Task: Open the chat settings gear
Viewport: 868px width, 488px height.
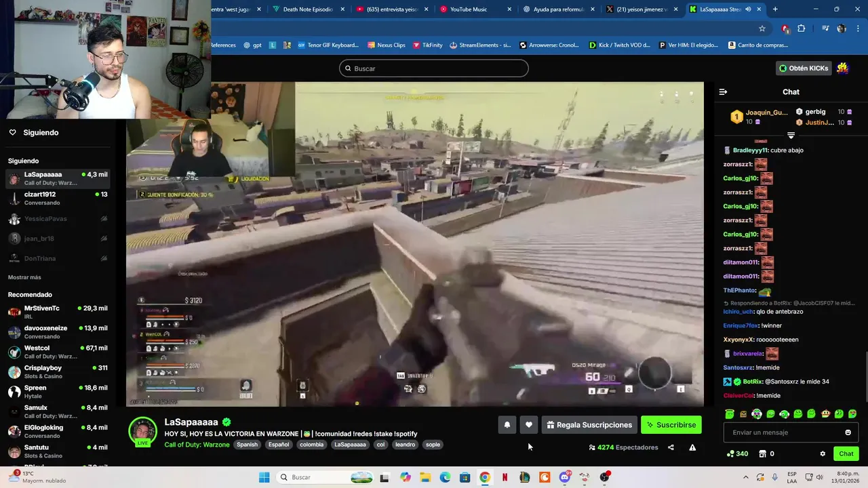Action: point(823,454)
